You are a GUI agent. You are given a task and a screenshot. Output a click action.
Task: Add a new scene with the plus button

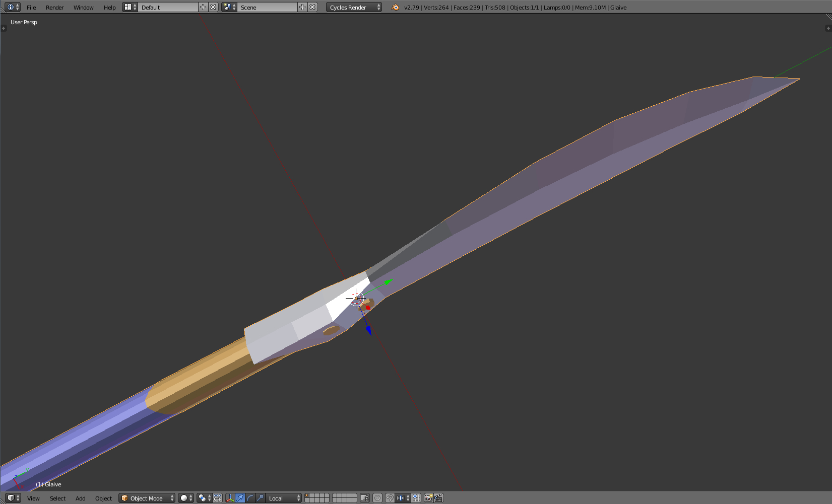click(x=302, y=7)
